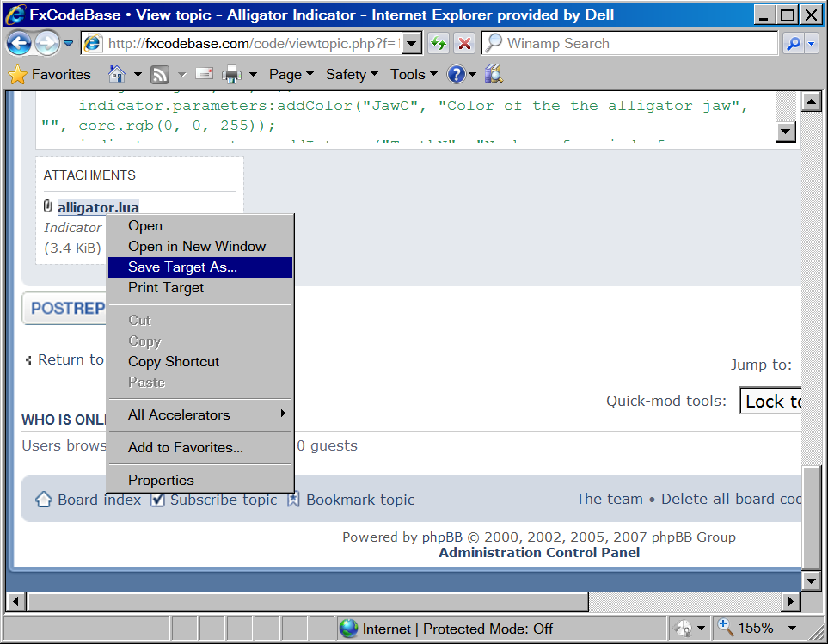The width and height of the screenshot is (828, 644).
Task: Click Bookmark topic link
Action: (x=360, y=500)
